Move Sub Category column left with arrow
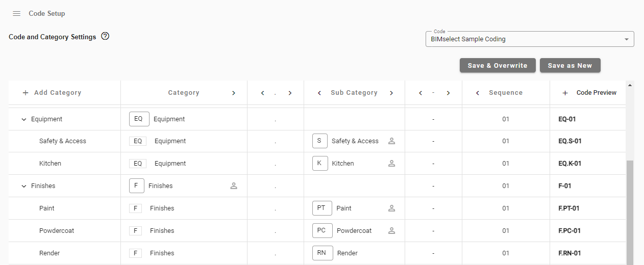644x265 pixels. 319,93
